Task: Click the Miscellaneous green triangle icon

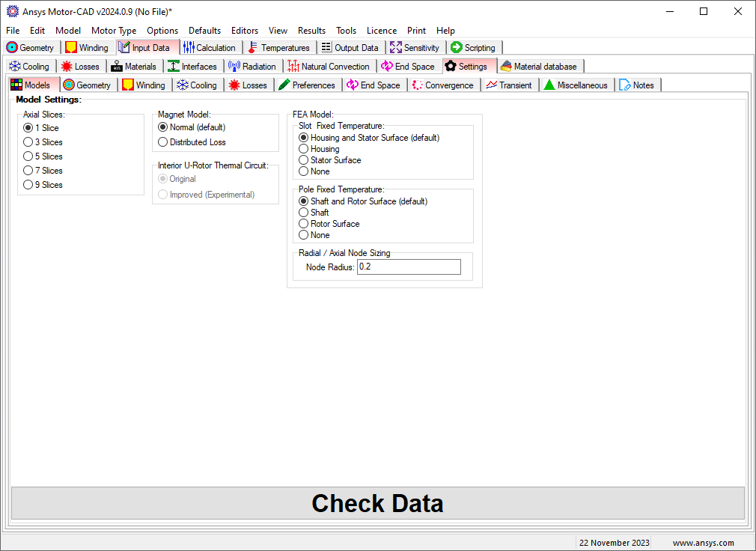Action: click(549, 85)
